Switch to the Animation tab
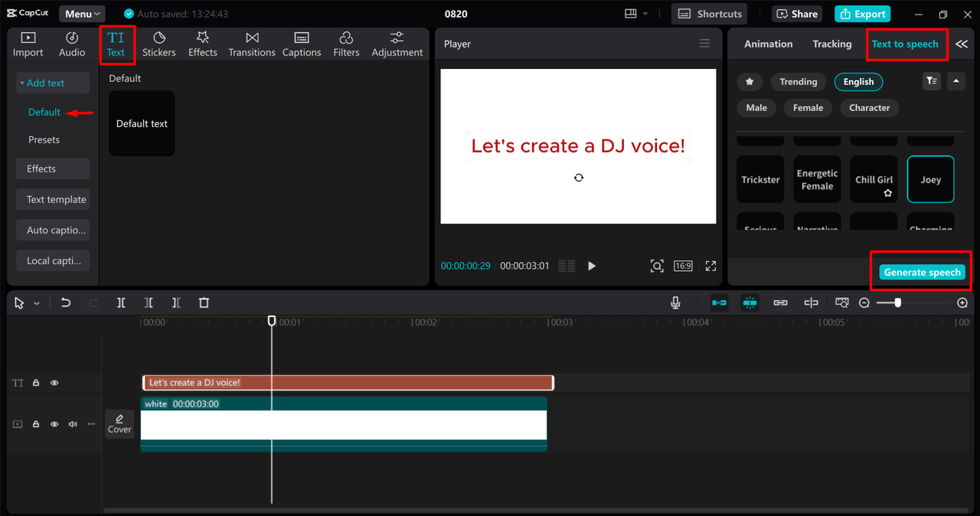 tap(769, 44)
